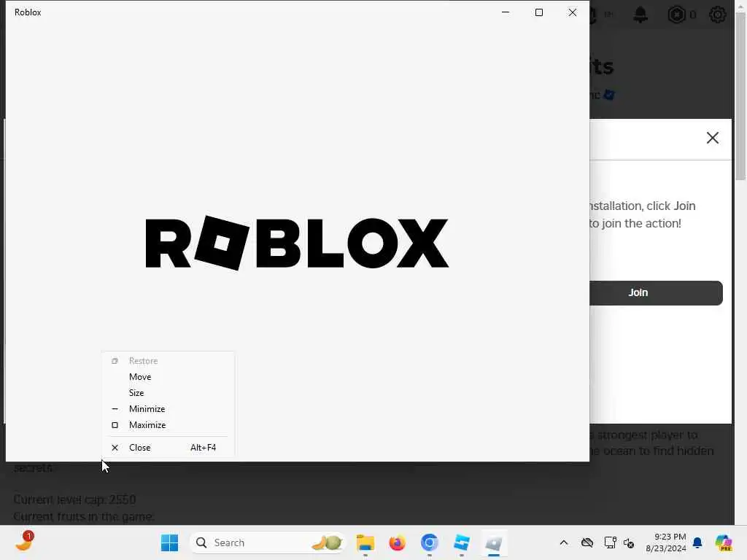Select Close Alt+F4 menu entry

[168, 448]
